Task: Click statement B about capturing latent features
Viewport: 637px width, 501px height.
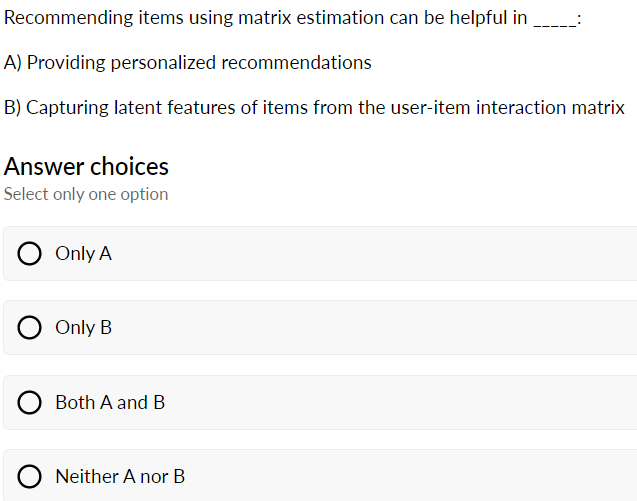Action: coord(314,108)
